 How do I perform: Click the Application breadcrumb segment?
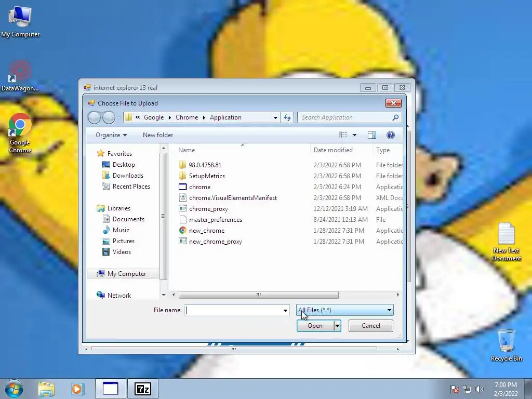point(225,117)
